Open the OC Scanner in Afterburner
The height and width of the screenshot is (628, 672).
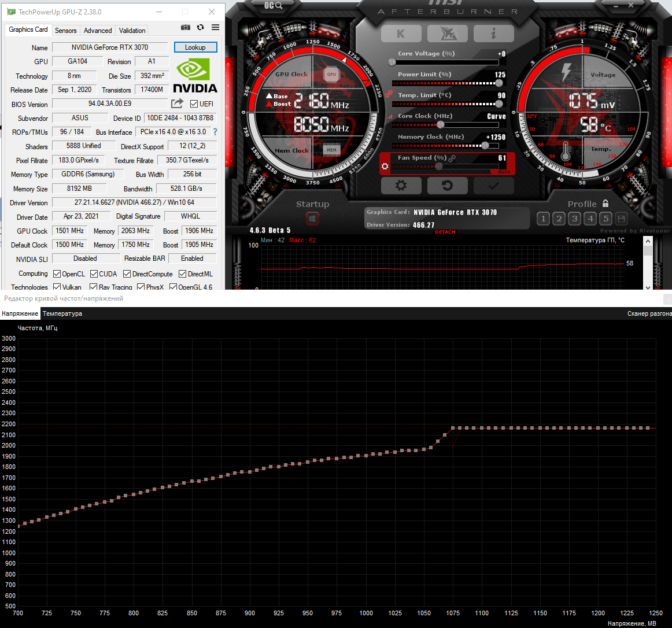point(273,5)
